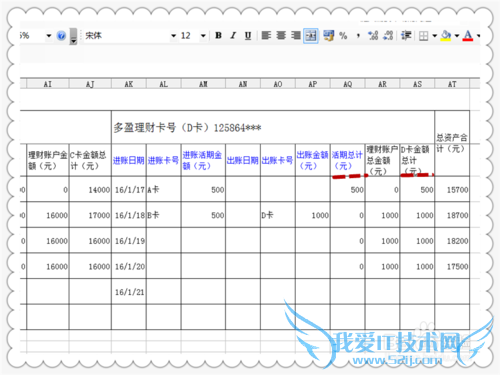Image resolution: width=500 pixels, height=375 pixels.
Task: Toggle Merge and Center
Action: pyautogui.click(x=311, y=35)
